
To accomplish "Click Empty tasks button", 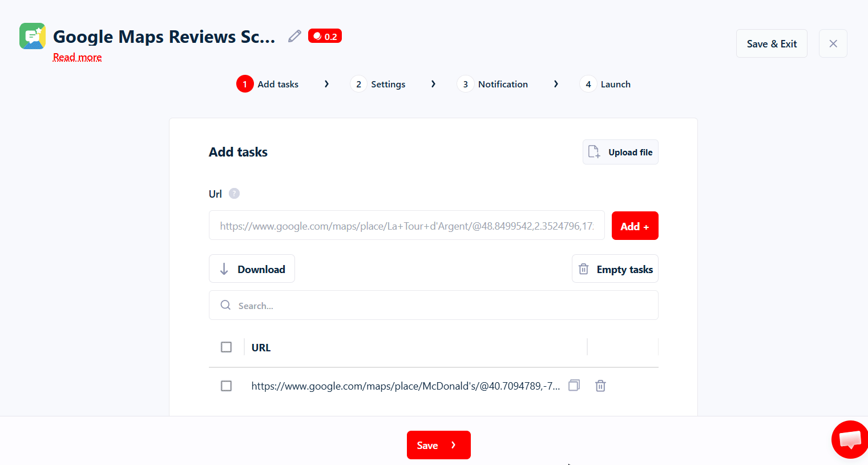I will 615,268.
